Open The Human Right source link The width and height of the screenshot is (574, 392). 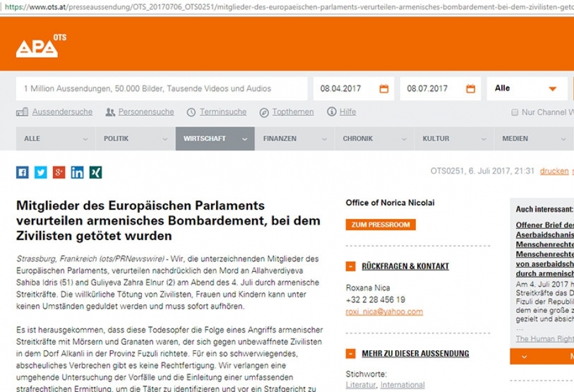[545, 339]
